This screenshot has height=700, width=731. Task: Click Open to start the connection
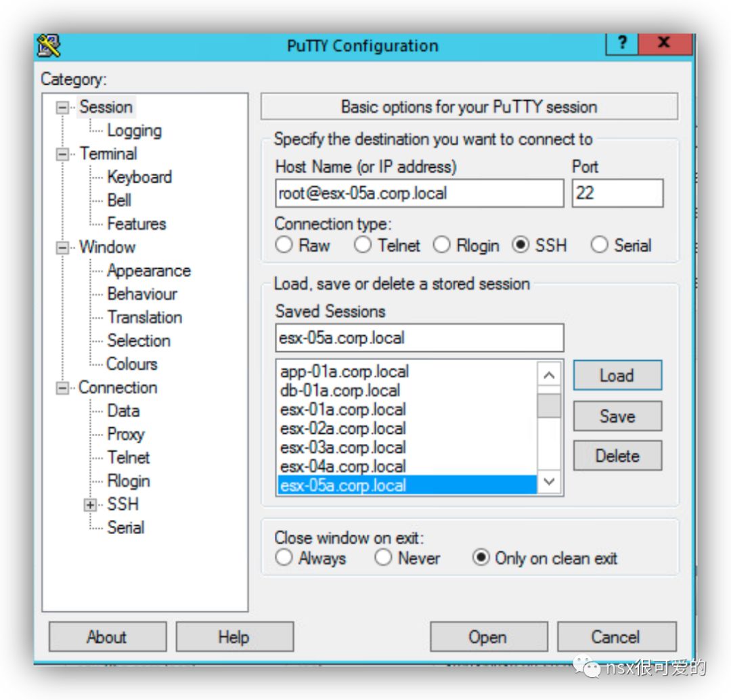coord(489,637)
